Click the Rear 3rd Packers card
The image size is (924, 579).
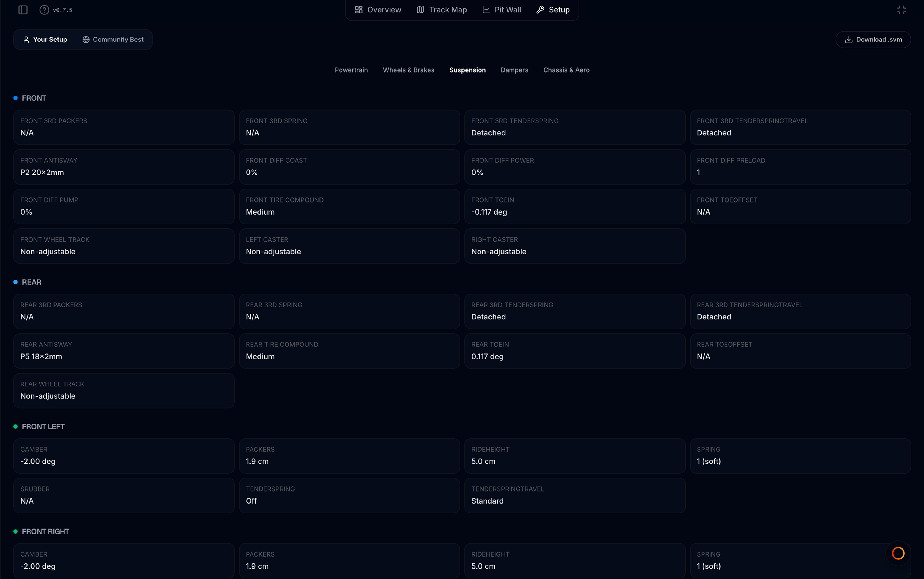[x=124, y=312]
